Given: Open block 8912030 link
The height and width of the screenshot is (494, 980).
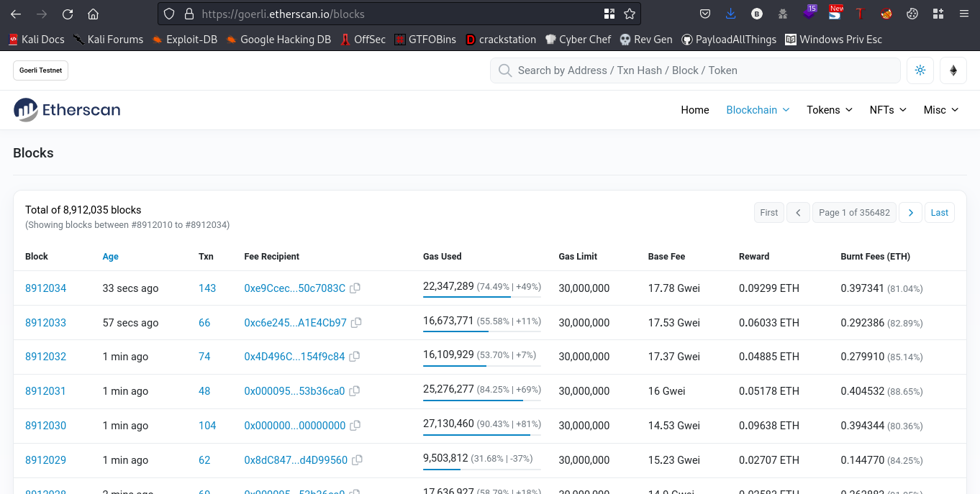Looking at the screenshot, I should click(45, 426).
